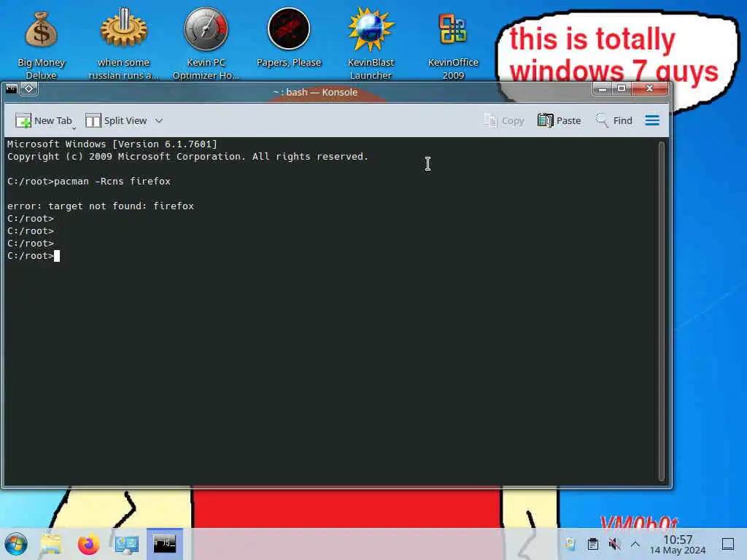Click the show desktop button
The height and width of the screenshot is (560, 747).
pos(727,544)
